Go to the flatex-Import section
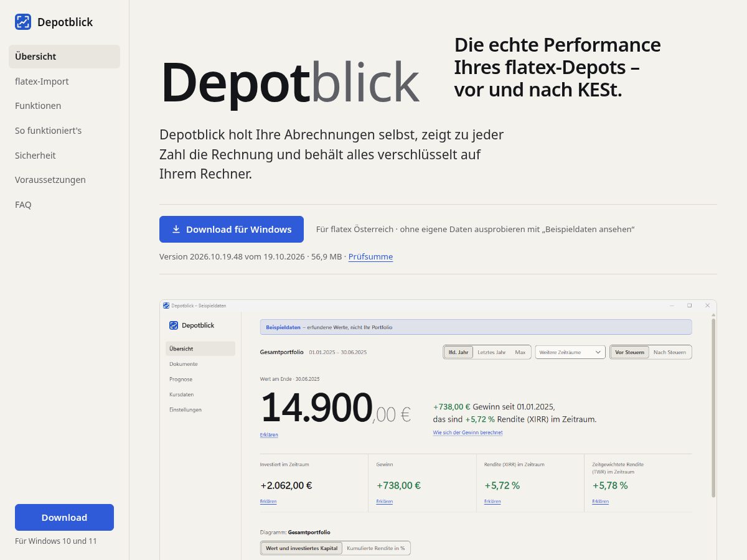 pos(42,82)
